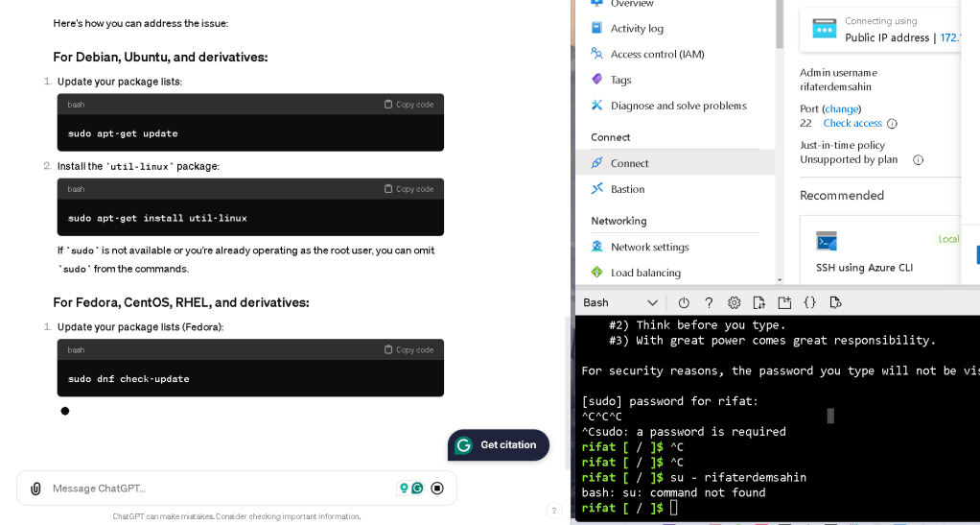
Task: Click the Tags icon in the Azure menu
Action: (596, 80)
